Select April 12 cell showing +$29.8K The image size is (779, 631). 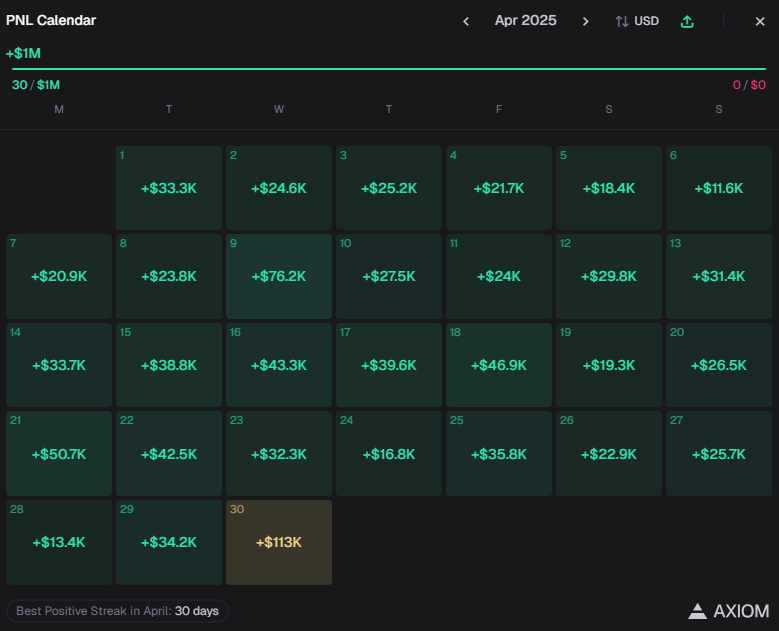click(609, 276)
